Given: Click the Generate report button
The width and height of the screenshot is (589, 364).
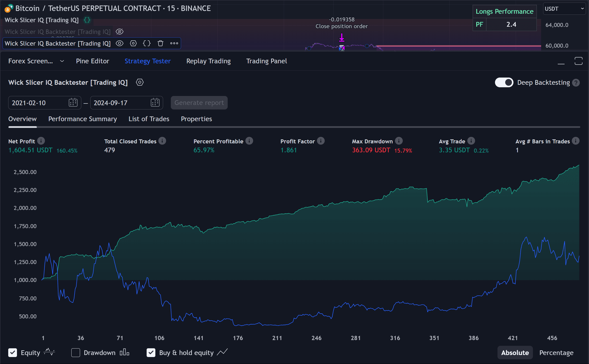Looking at the screenshot, I should click(199, 103).
